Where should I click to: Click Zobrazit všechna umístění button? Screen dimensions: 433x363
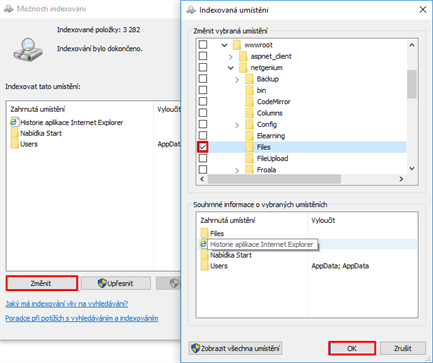[235, 348]
